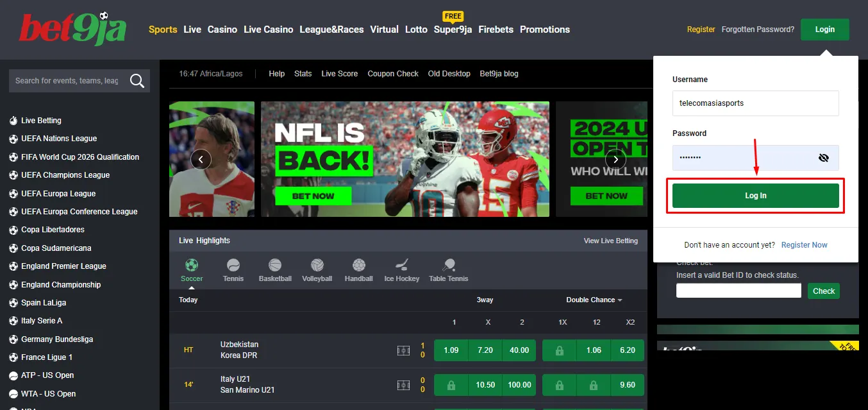Select the Handball sport icon
The image size is (868, 410).
(358, 265)
